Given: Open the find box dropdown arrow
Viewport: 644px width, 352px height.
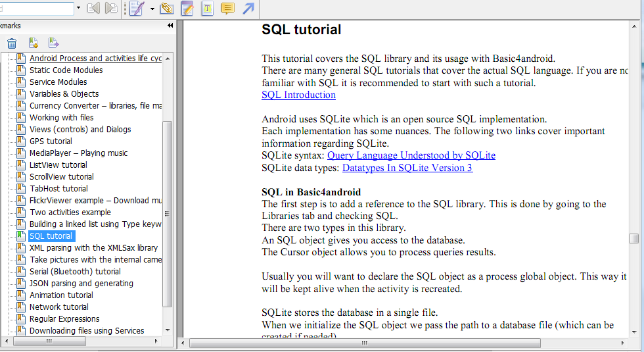Looking at the screenshot, I should [x=78, y=8].
